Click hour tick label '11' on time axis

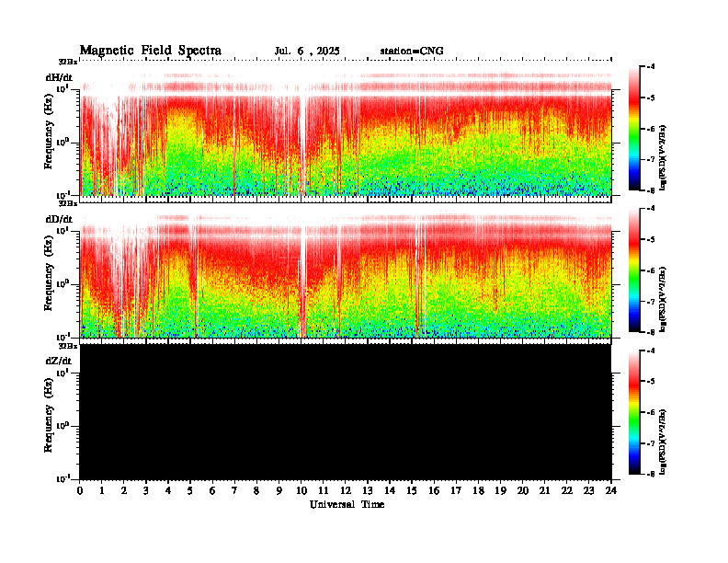324,490
